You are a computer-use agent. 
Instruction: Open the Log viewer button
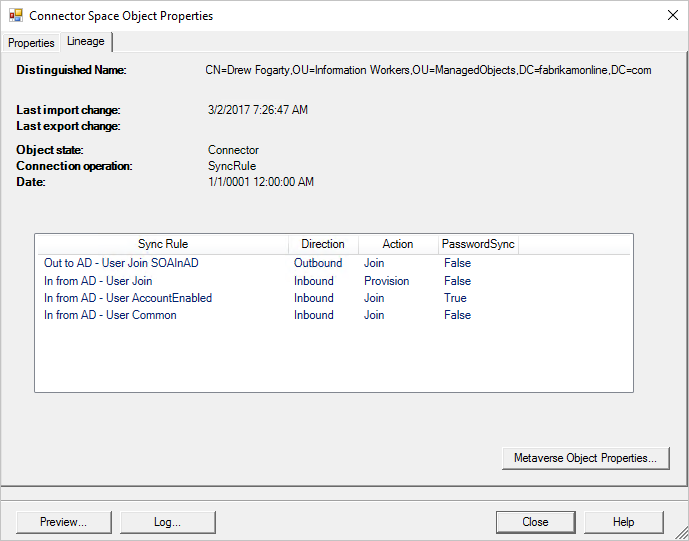click(167, 522)
